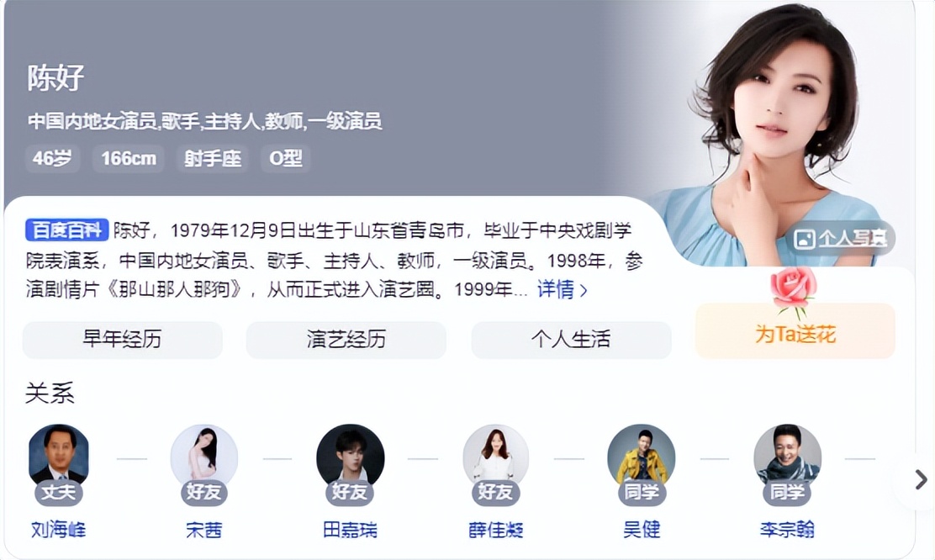Open 田嘉瑞 circular avatar
The height and width of the screenshot is (560, 935).
[x=350, y=457]
